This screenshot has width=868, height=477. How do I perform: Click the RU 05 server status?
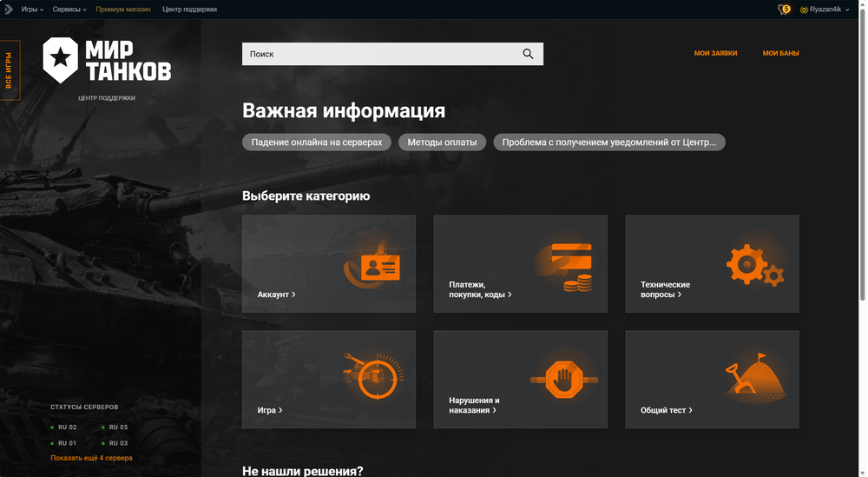pos(115,427)
